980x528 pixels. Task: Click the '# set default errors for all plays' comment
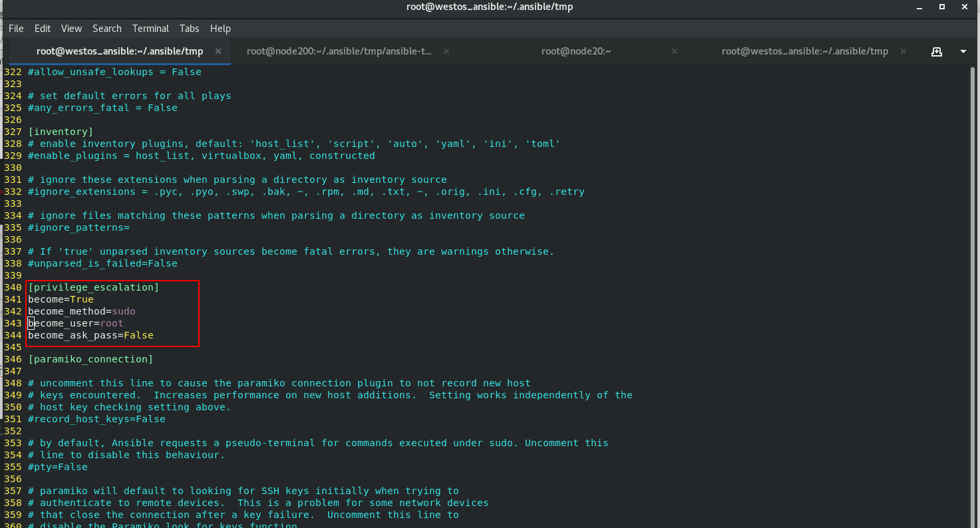pos(130,96)
